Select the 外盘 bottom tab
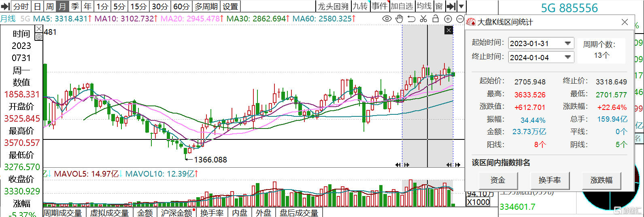This screenshot has width=644, height=217. (264, 213)
